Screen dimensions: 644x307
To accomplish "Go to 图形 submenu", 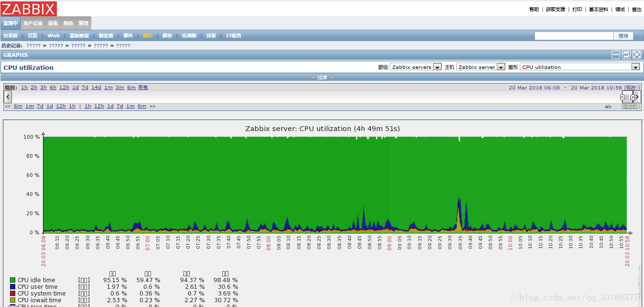I will tap(148, 36).
